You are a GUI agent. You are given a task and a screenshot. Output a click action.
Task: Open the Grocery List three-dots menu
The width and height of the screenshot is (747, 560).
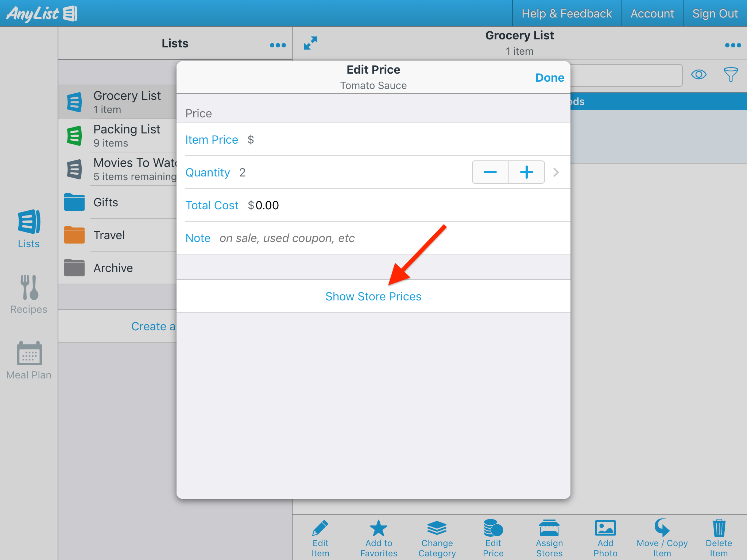pos(732,45)
